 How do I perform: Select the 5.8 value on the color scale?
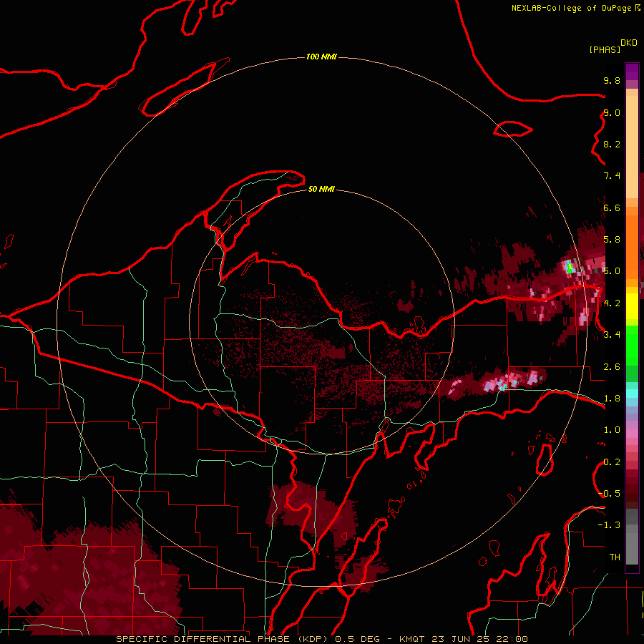(612, 240)
